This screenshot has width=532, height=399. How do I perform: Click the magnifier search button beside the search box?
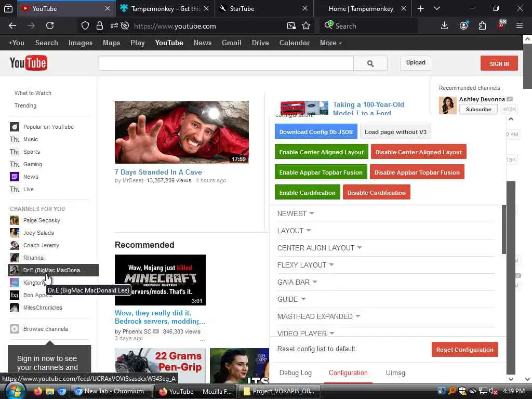(370, 63)
